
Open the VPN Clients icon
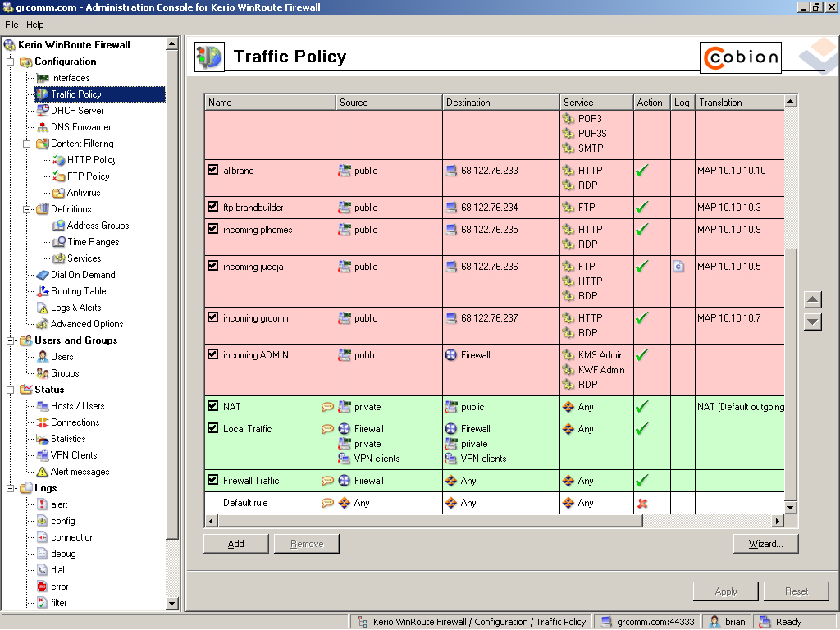tap(43, 456)
